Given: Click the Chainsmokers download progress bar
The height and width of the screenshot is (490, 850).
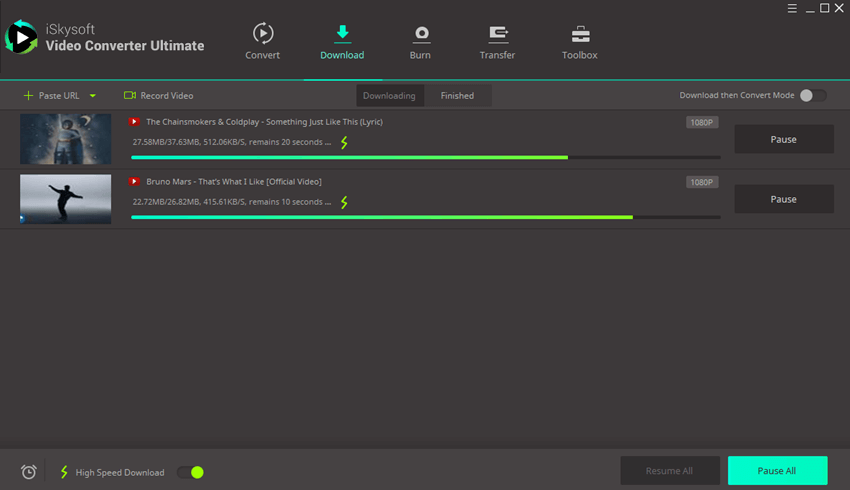Looking at the screenshot, I should click(425, 157).
